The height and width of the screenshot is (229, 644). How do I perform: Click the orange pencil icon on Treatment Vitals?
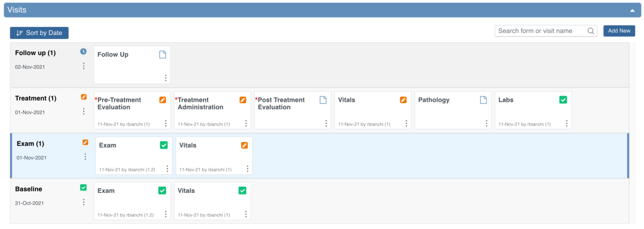[403, 100]
